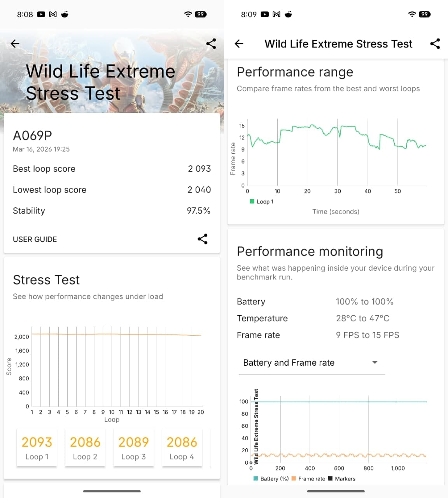Tap the Loop 4 score card 2086
Image resolution: width=448 pixels, height=498 pixels.
pos(182,447)
